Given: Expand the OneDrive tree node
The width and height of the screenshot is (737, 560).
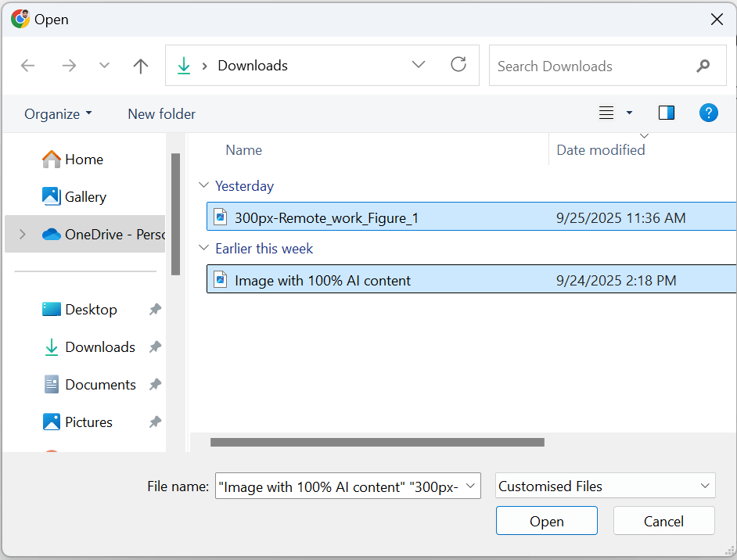Looking at the screenshot, I should (22, 234).
